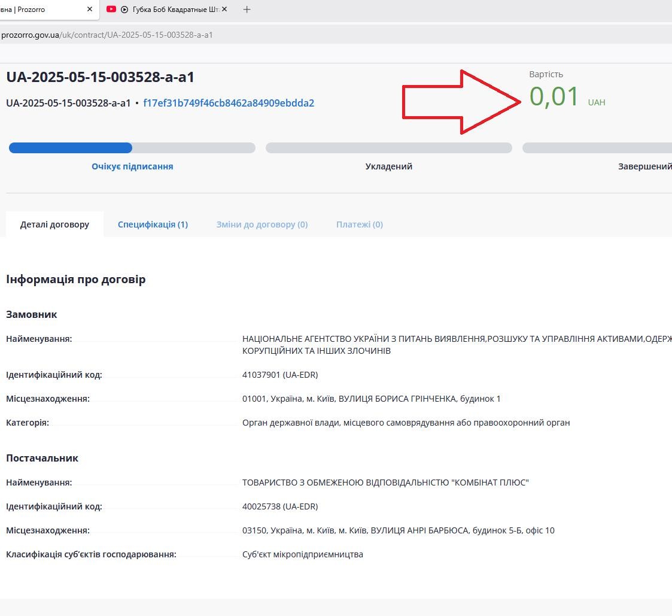Open the Зміни до договору (0) tab
This screenshot has height=616, width=672.
[262, 224]
